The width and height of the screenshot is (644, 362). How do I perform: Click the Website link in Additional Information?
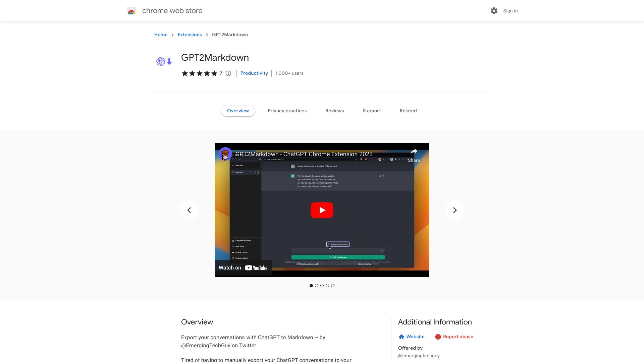415,337
